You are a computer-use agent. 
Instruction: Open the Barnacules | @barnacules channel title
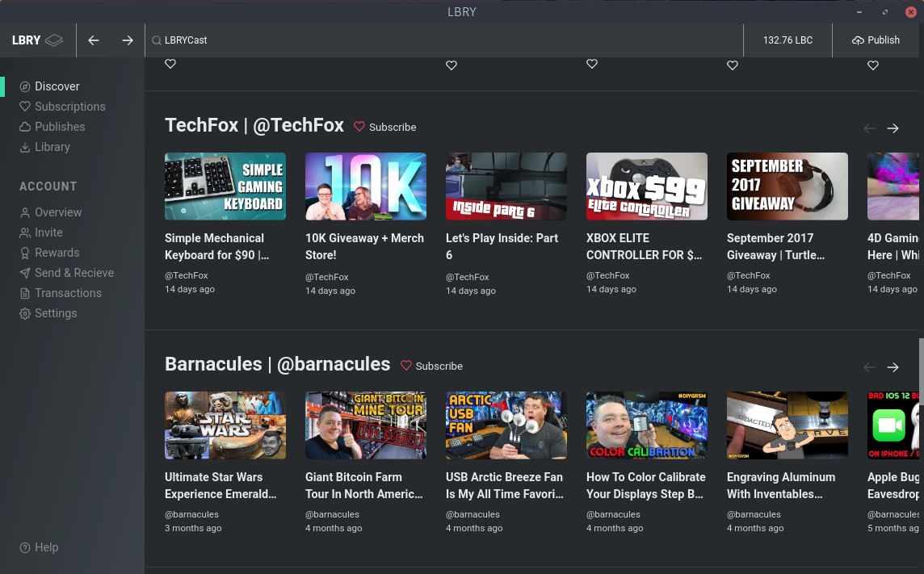point(278,364)
